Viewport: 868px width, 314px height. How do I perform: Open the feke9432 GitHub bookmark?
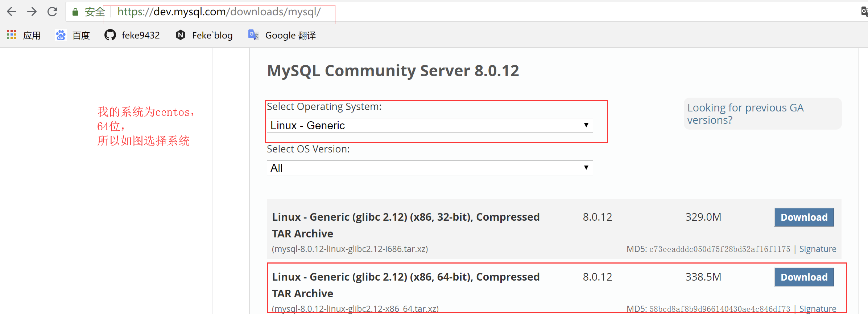point(132,35)
